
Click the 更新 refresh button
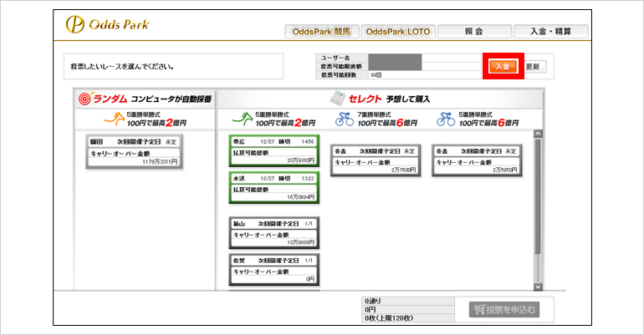click(x=533, y=67)
